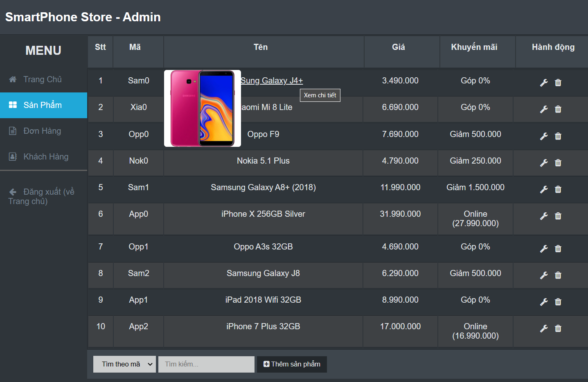This screenshot has height=382, width=588.
Task: Delete Xia0 product with trash icon
Action: pyautogui.click(x=558, y=109)
